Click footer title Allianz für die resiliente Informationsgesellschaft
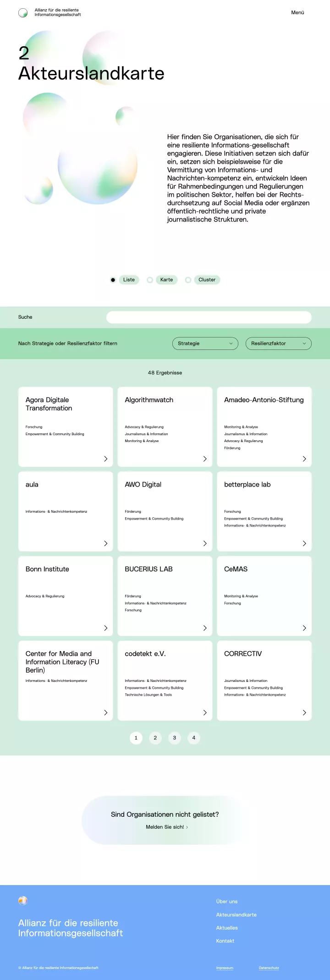 click(71, 928)
